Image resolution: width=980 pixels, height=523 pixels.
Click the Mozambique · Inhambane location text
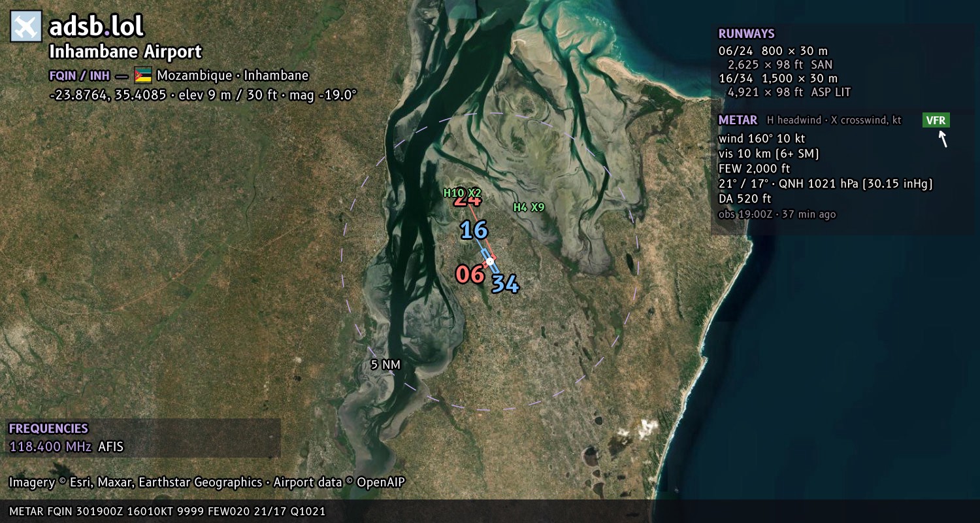tap(233, 75)
